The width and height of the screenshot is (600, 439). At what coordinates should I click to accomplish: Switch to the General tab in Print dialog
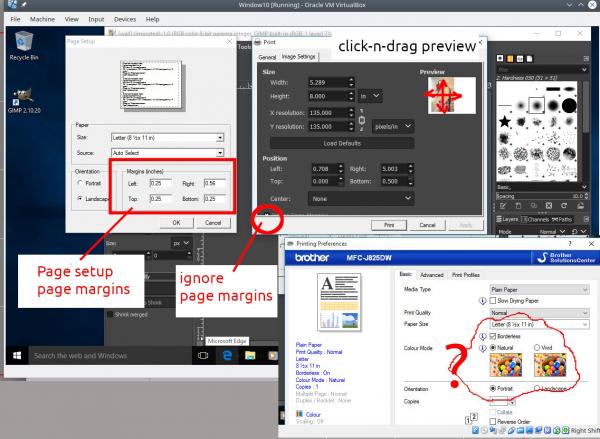(267, 57)
